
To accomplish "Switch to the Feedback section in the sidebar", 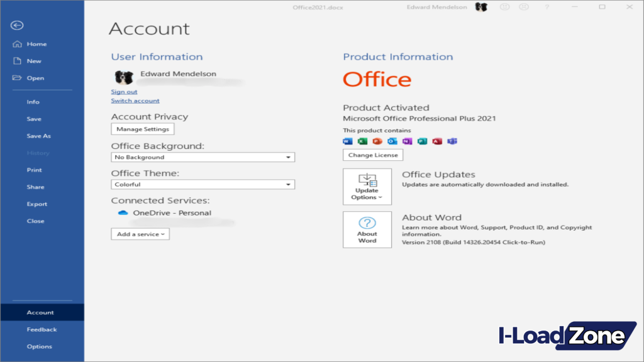I will [42, 329].
